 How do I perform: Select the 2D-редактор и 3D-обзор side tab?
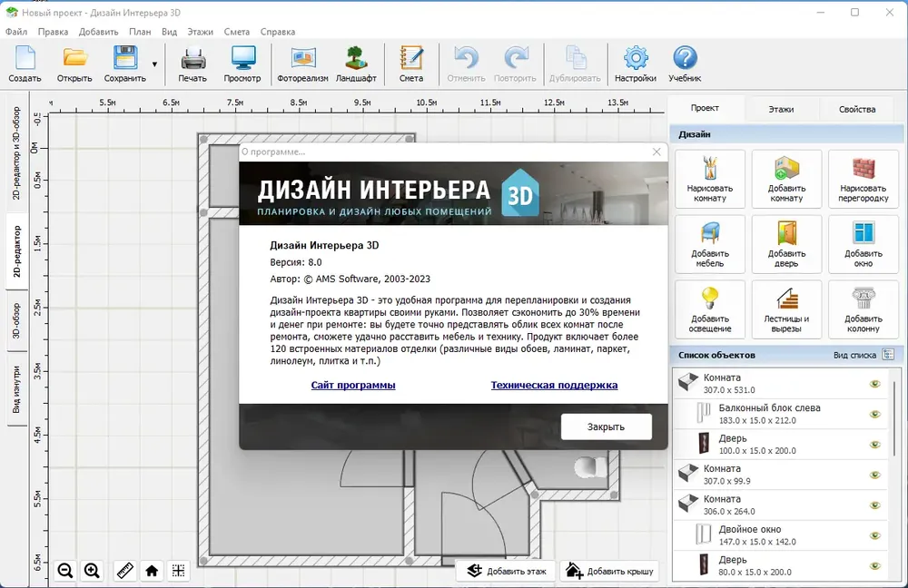(16, 152)
